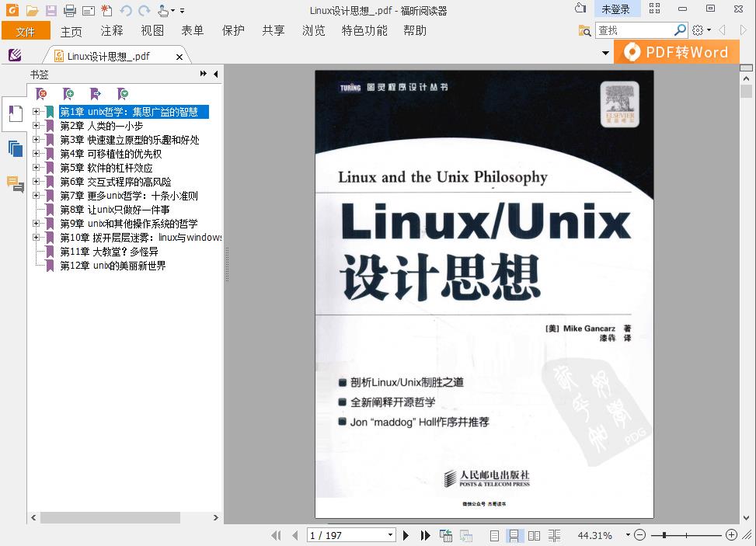Jump to the last page

(x=425, y=535)
